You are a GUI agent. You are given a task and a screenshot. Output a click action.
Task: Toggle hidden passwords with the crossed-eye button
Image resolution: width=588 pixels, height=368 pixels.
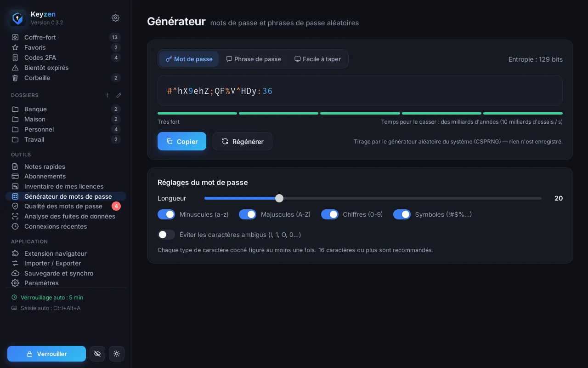point(97,354)
